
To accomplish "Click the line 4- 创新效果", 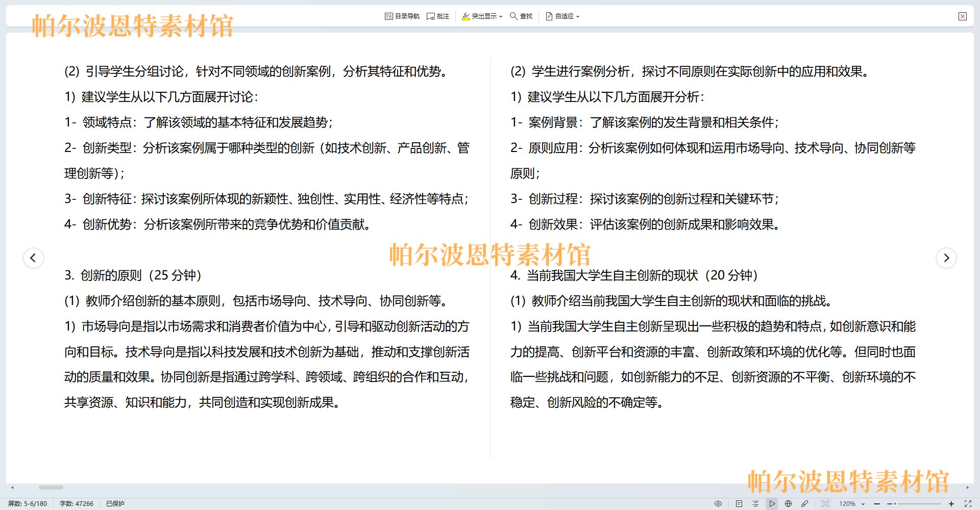I will coord(646,224).
